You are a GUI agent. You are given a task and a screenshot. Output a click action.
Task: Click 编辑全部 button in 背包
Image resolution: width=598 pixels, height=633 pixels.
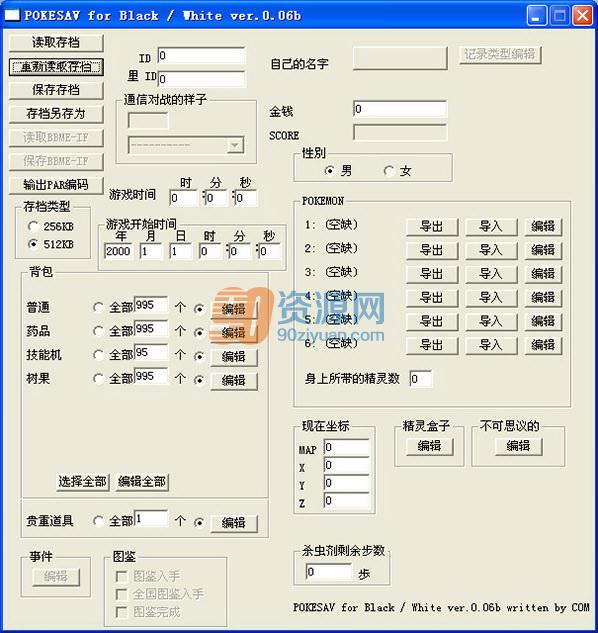(142, 482)
